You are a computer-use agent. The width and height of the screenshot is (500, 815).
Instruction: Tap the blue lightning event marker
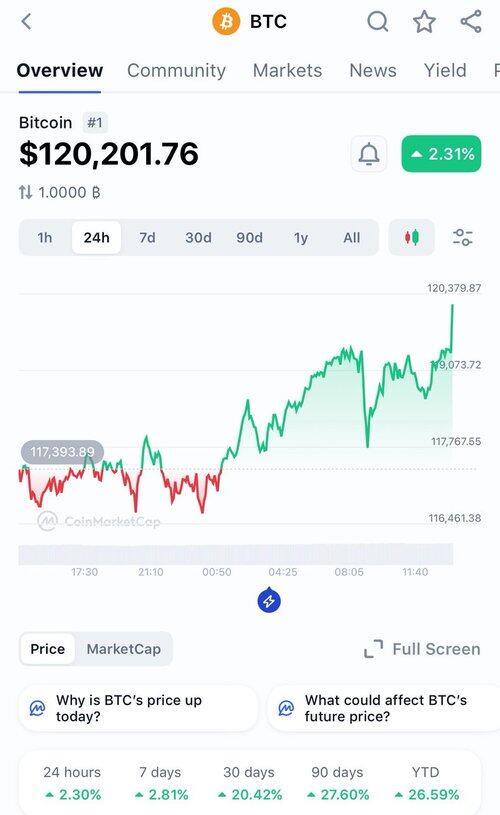(269, 600)
